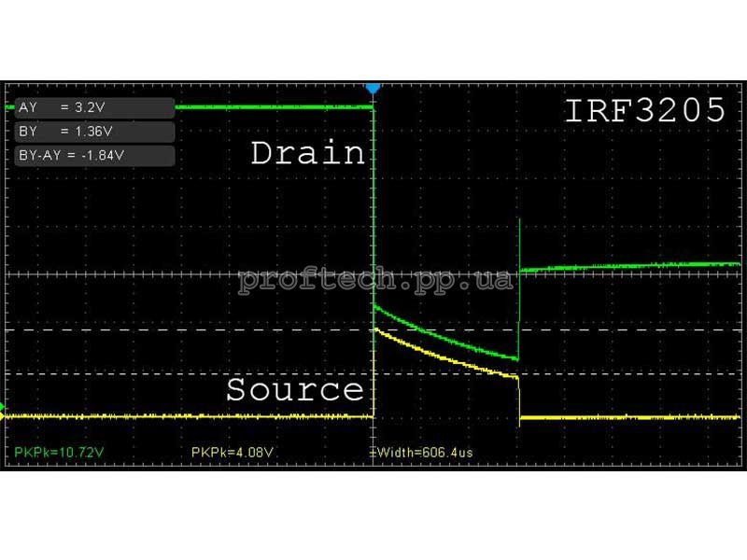
Task: Click the BY-AY = -1.84V delta readout
Action: 94,156
